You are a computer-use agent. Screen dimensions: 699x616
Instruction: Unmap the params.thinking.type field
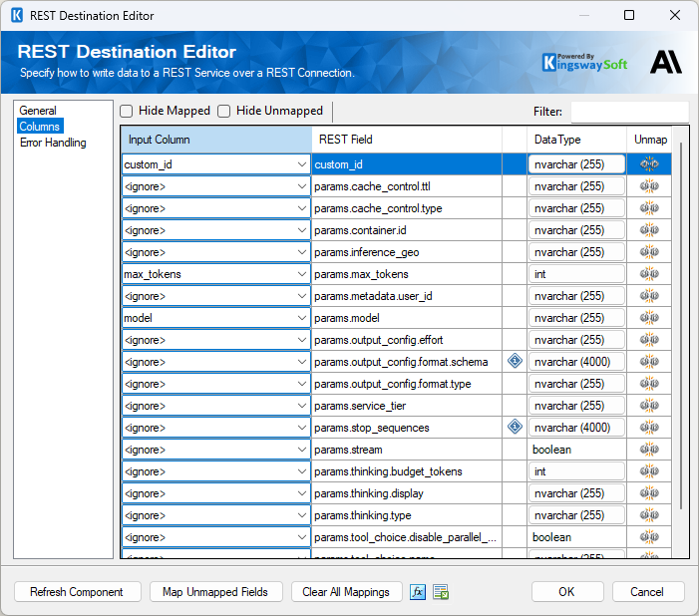(649, 514)
